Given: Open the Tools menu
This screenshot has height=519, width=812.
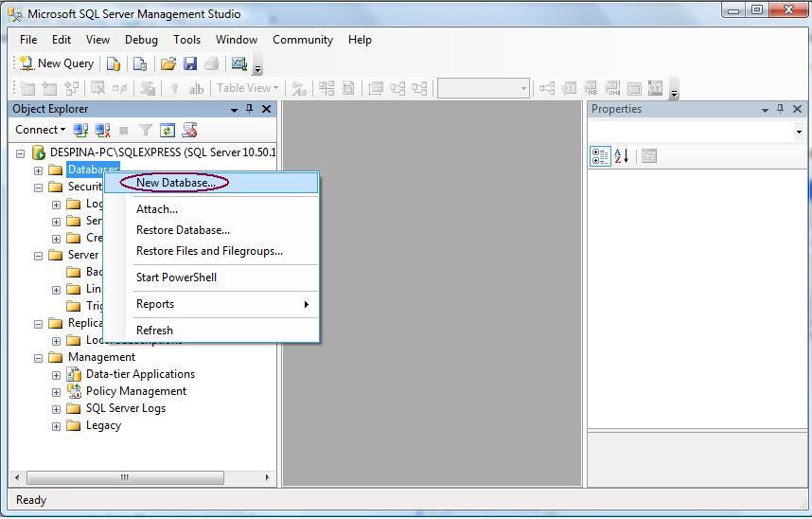Looking at the screenshot, I should coord(187,40).
